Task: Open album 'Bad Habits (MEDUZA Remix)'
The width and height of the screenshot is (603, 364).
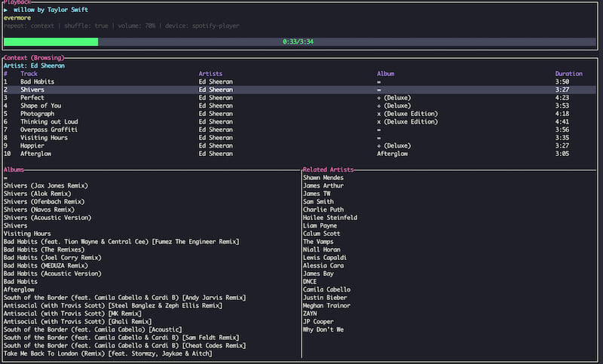Action: [46, 265]
